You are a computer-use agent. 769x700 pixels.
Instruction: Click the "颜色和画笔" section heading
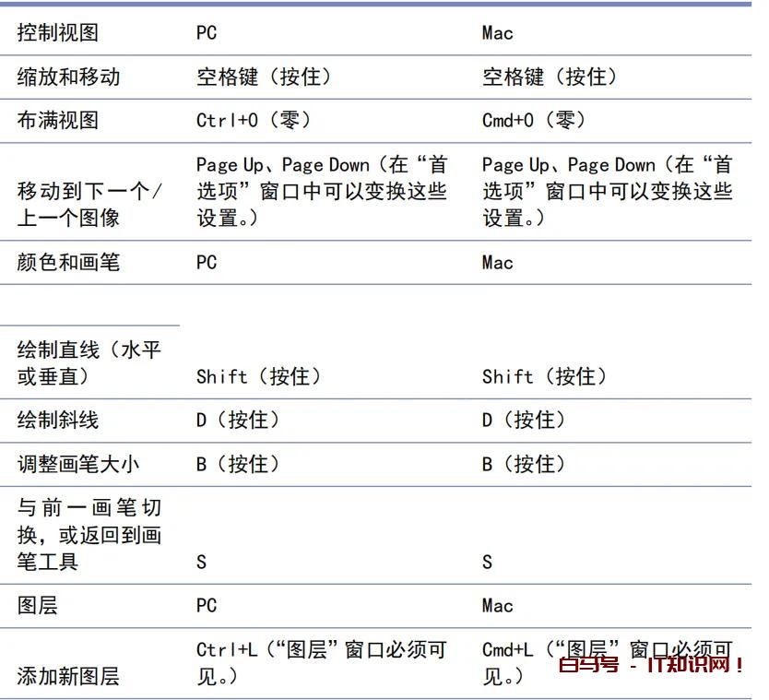pos(68,263)
